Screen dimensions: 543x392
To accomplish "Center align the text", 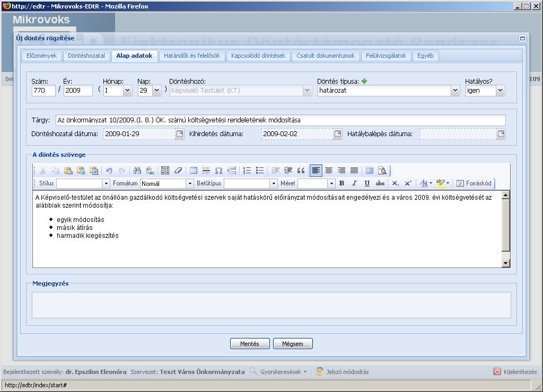I will coord(329,171).
